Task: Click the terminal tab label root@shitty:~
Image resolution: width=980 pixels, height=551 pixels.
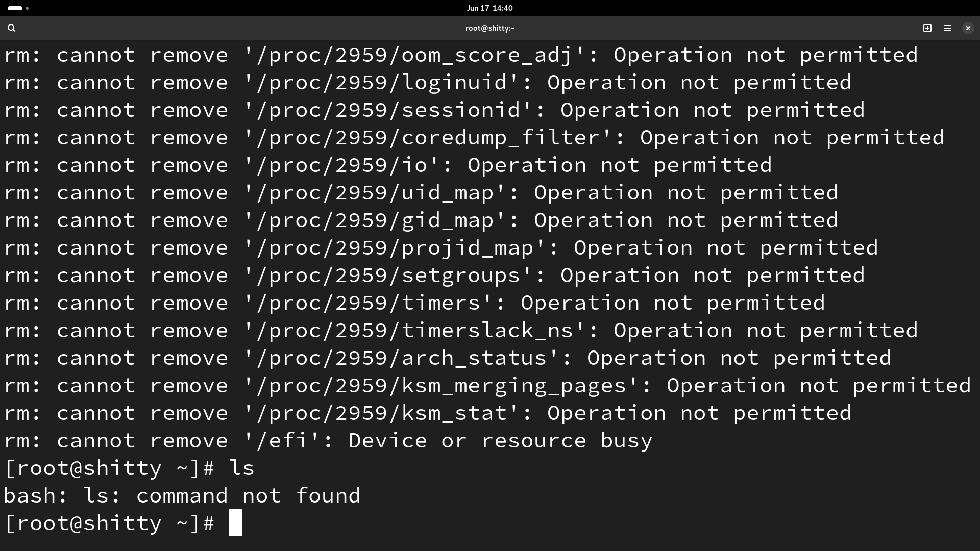Action: pyautogui.click(x=489, y=28)
